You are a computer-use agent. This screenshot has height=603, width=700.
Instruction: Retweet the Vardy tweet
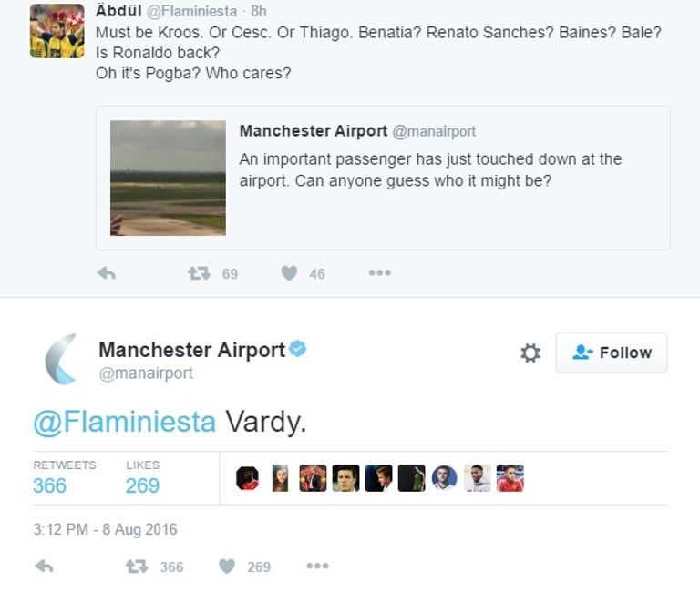click(137, 567)
